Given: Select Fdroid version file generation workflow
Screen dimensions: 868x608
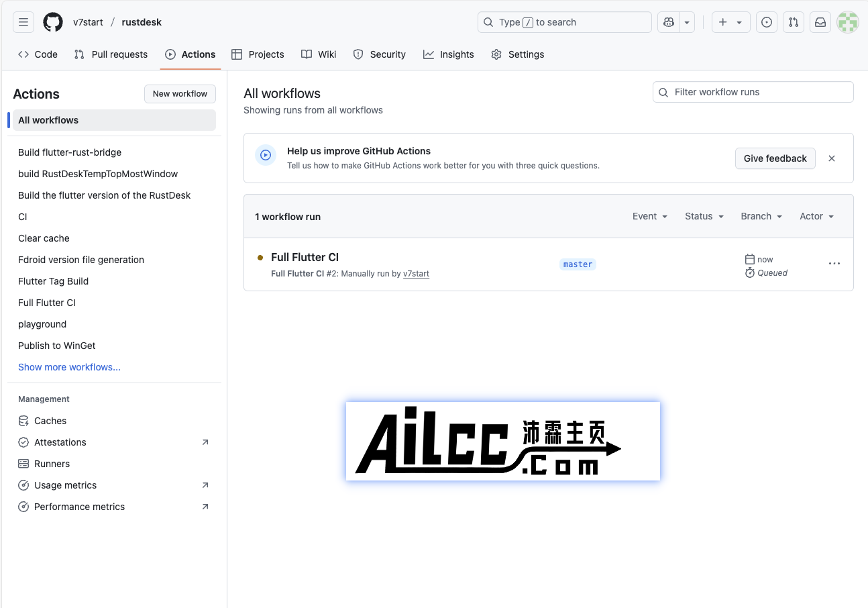Looking at the screenshot, I should [x=81, y=260].
